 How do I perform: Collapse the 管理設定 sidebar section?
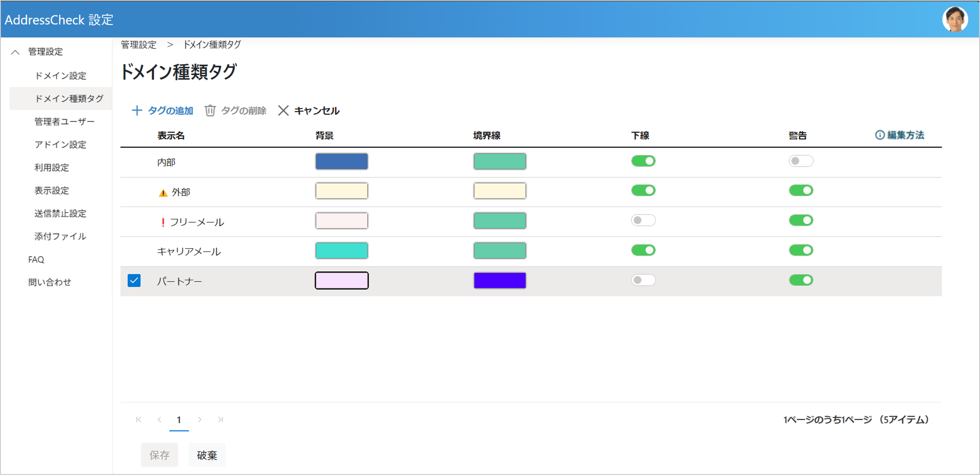point(15,52)
